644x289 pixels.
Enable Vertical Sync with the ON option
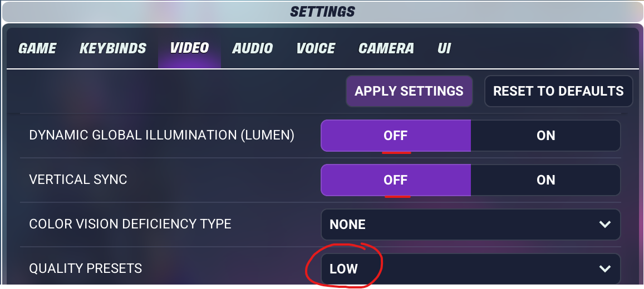point(545,180)
